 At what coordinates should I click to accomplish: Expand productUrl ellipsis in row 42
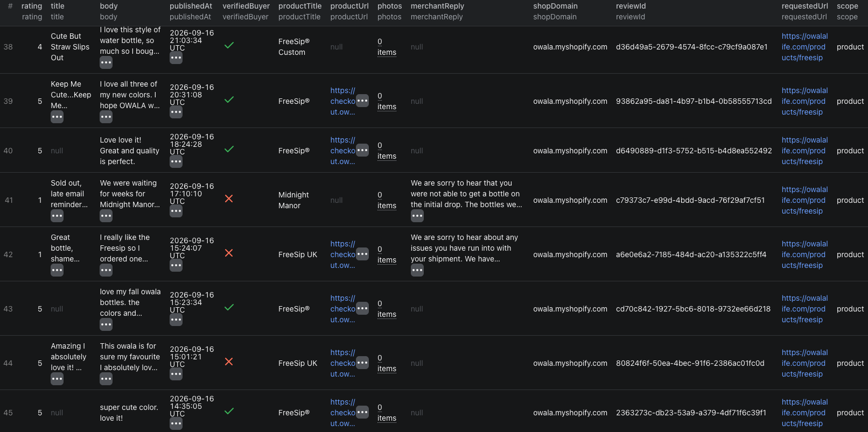point(362,254)
